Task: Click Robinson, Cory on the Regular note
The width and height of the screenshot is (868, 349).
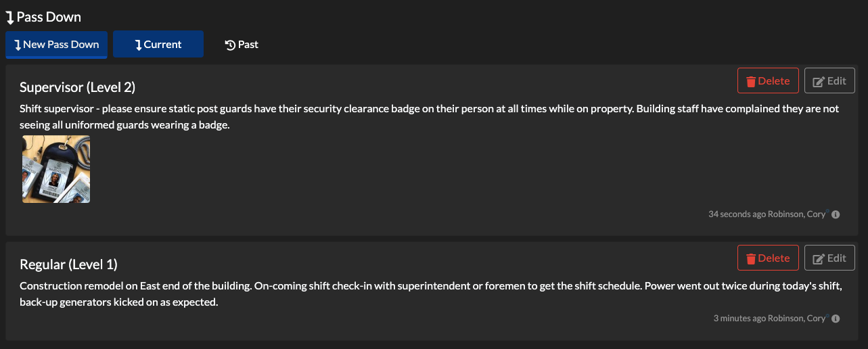Action: pyautogui.click(x=797, y=319)
